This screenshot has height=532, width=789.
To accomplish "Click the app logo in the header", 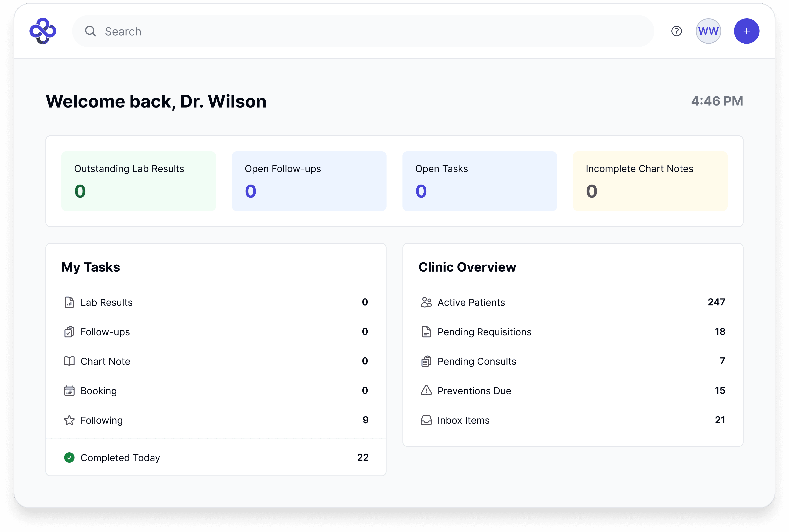I will [43, 31].
